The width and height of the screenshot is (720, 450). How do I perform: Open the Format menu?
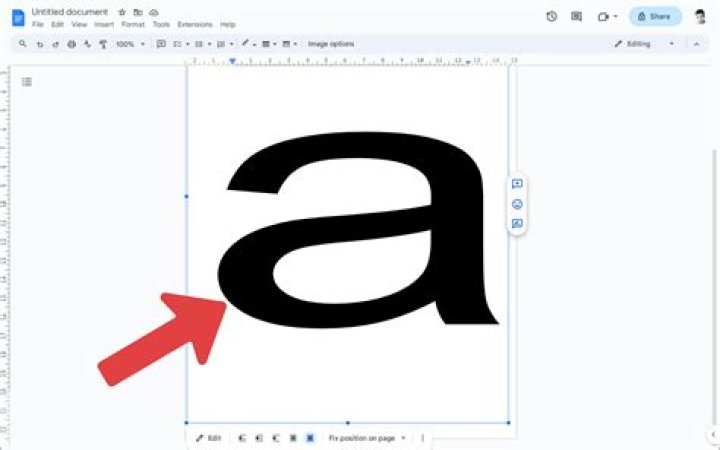click(133, 24)
